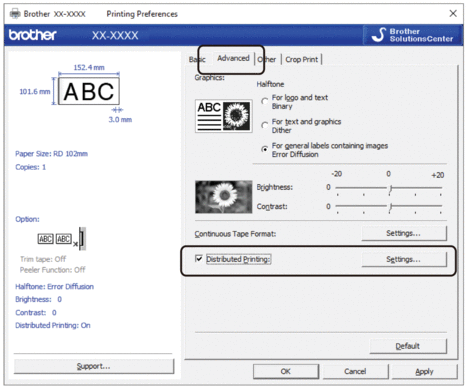
Task: Close the Printing Preferences dialog
Action: pyautogui.click(x=453, y=14)
